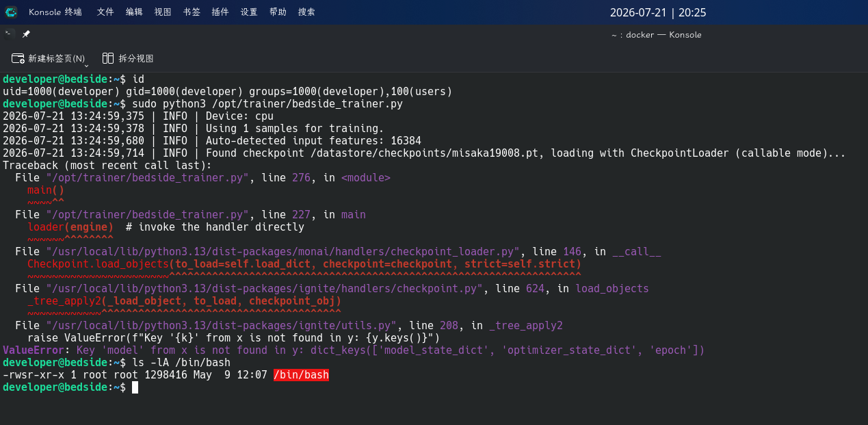Click the ignite/utils.py file path

pyautogui.click(x=222, y=326)
